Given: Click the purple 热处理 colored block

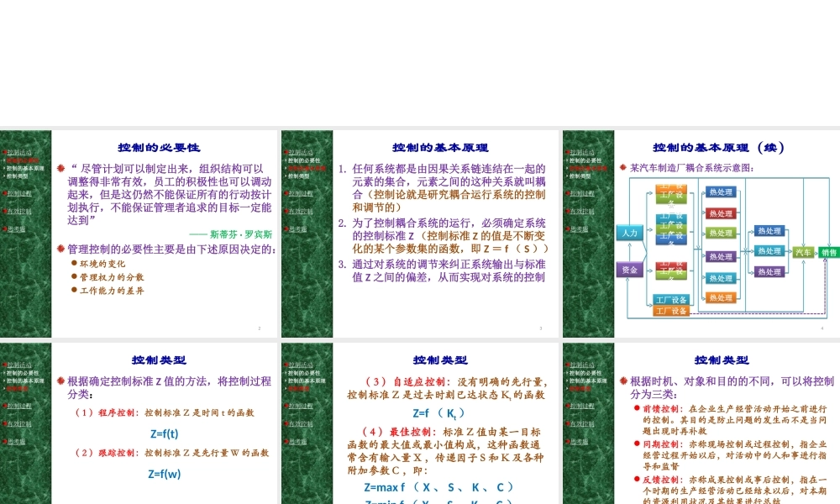Looking at the screenshot, I should 769,270.
